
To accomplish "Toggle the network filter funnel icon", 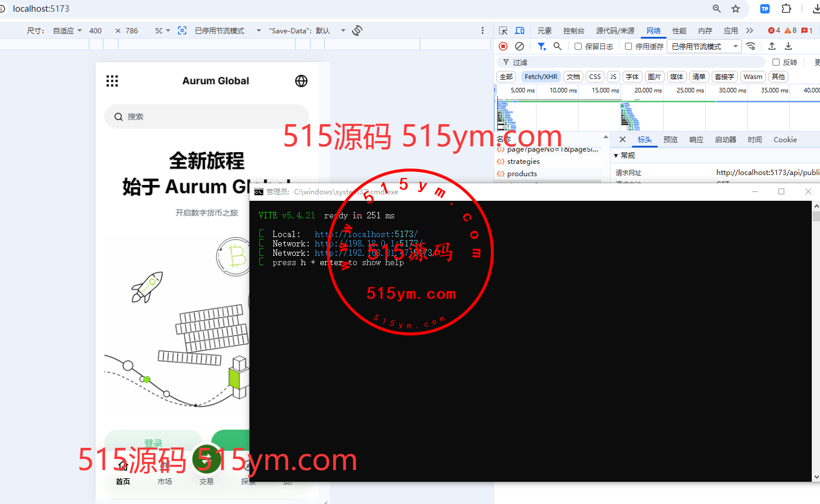I will pyautogui.click(x=542, y=46).
